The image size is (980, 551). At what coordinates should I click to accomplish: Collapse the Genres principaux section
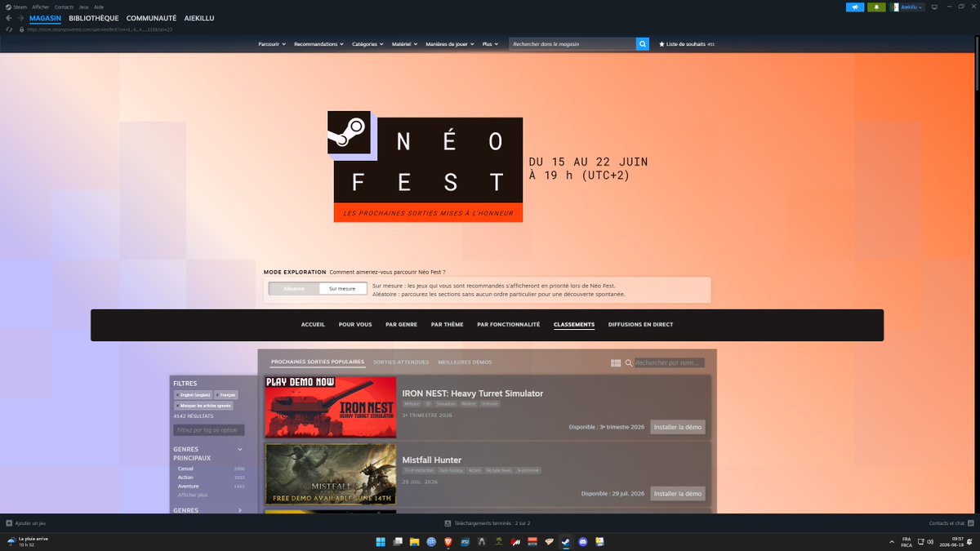click(x=240, y=449)
